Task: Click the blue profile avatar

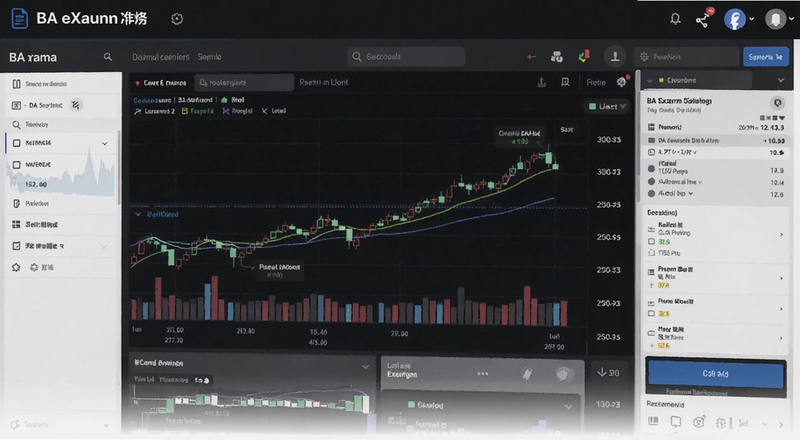Action: click(735, 19)
